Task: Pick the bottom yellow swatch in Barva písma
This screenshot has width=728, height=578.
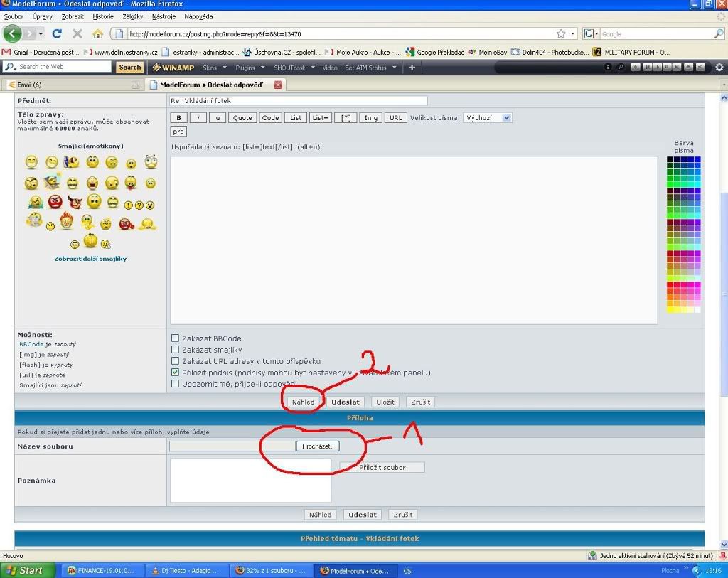Action: pos(670,310)
